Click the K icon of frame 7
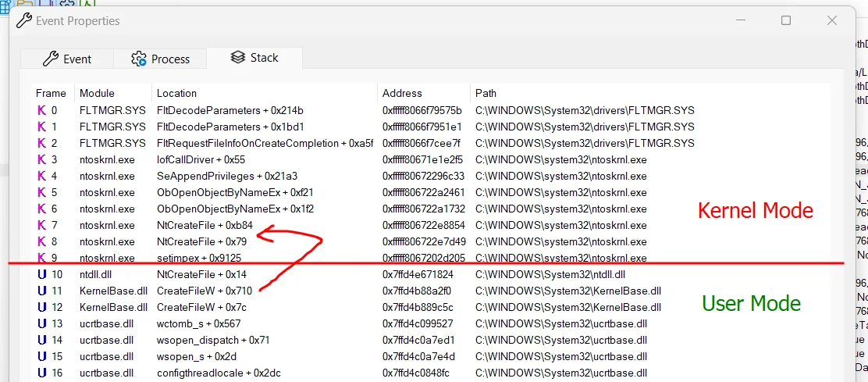 click(x=42, y=225)
